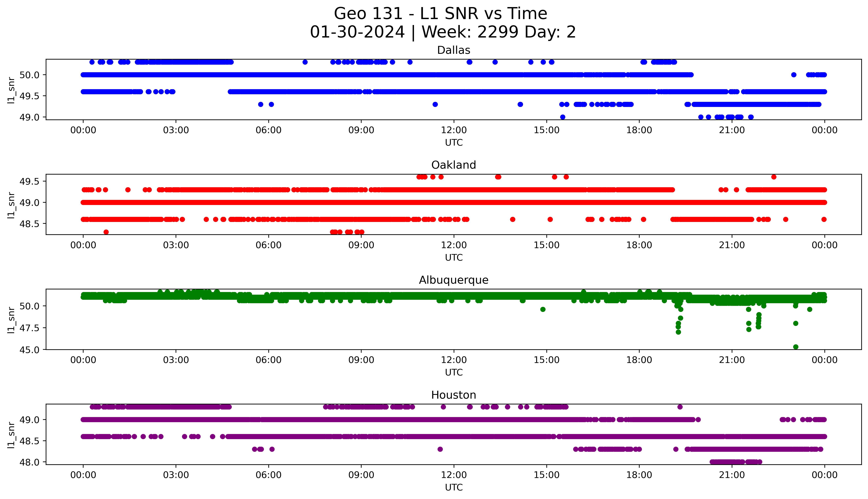Click the 15:00 x-tick under the Albuquerque plot
The height and width of the screenshot is (499, 868).
pyautogui.click(x=547, y=360)
